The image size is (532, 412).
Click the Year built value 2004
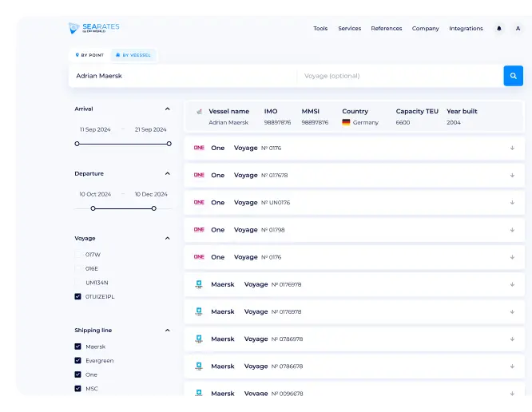[x=454, y=122]
